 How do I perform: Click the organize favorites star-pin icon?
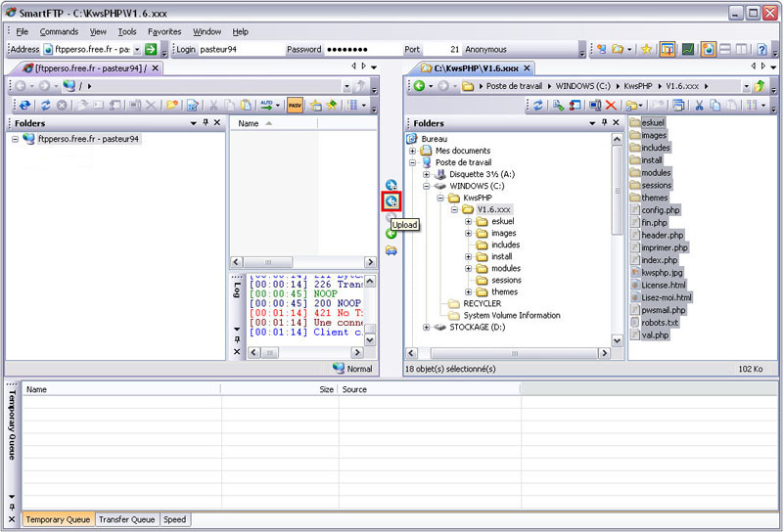pyautogui.click(x=331, y=106)
